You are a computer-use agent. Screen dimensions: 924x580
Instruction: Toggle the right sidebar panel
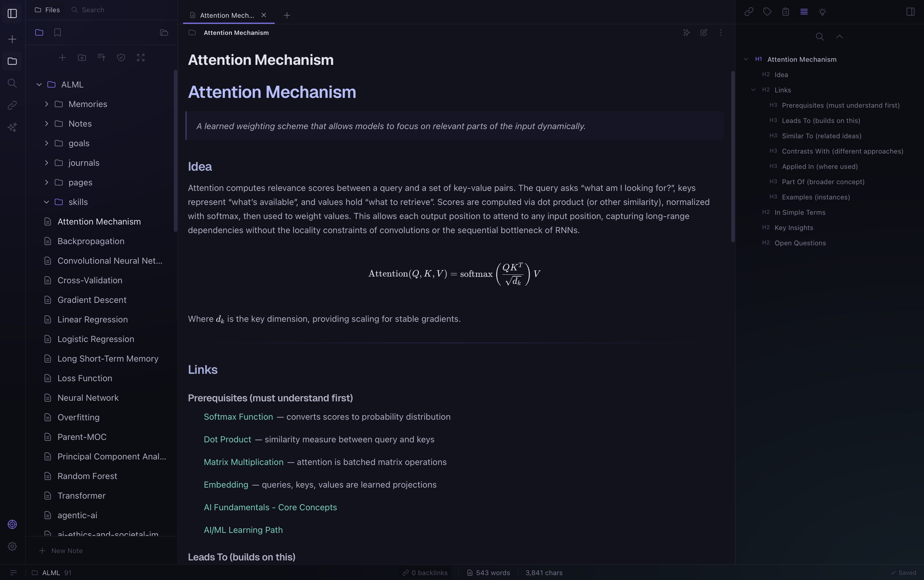[x=911, y=12]
